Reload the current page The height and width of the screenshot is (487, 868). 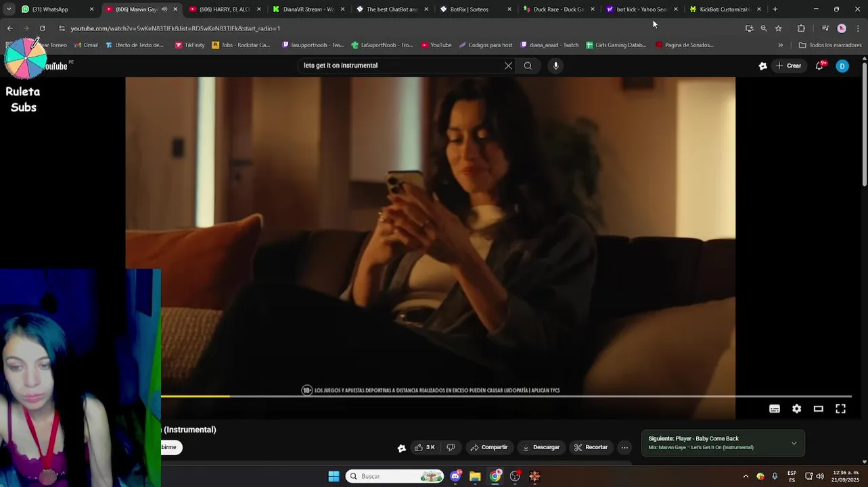[42, 28]
